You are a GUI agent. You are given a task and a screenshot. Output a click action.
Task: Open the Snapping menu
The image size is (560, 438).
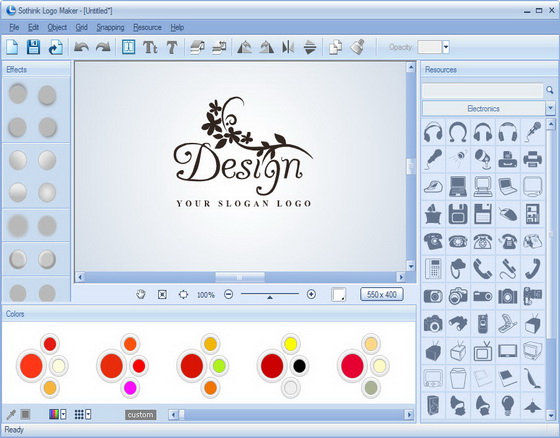tap(110, 28)
